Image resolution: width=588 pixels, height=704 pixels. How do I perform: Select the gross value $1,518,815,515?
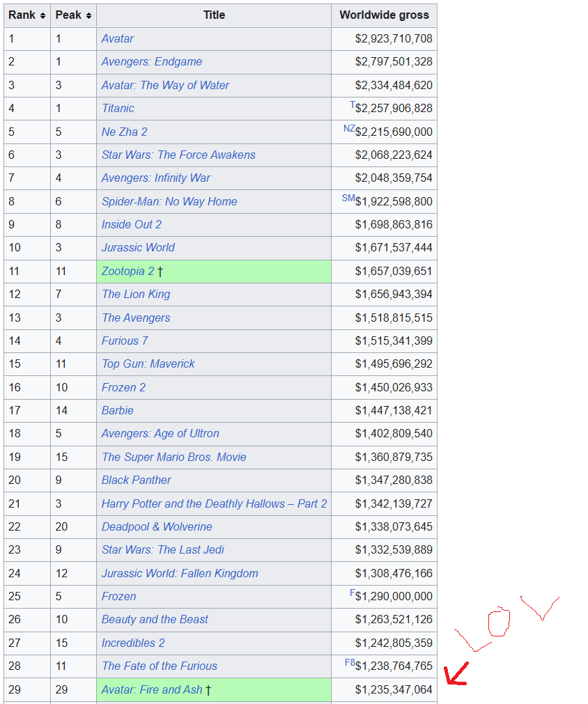point(394,318)
